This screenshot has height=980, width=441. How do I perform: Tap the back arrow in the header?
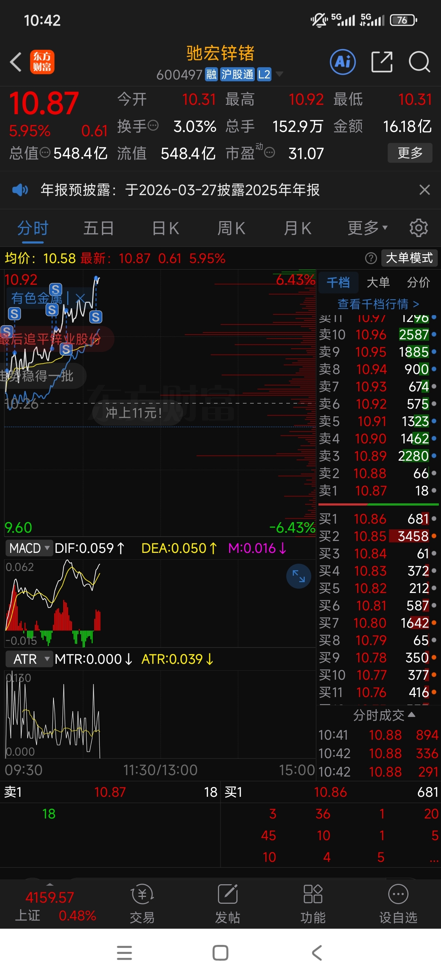click(16, 62)
